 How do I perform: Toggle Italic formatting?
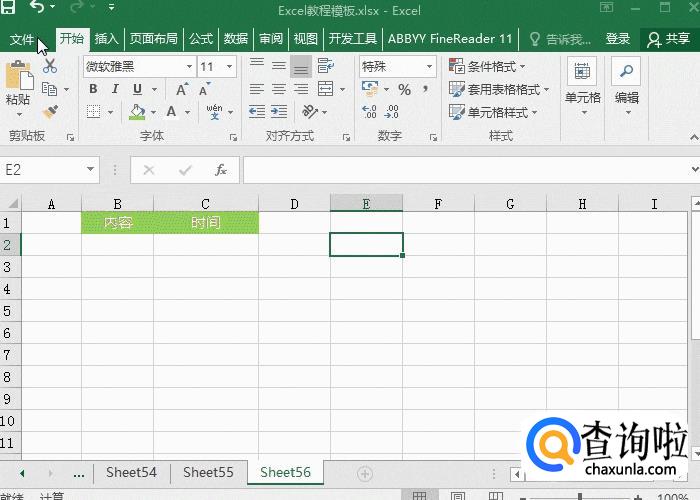point(115,89)
